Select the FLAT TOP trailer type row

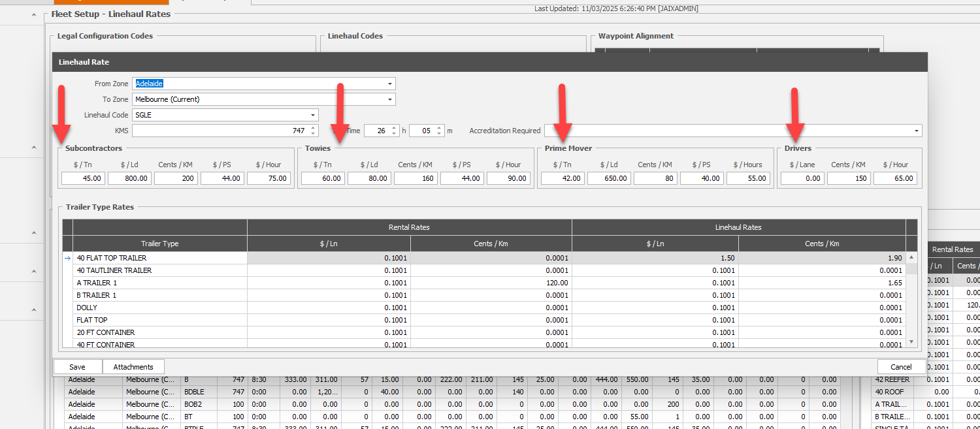click(x=484, y=320)
